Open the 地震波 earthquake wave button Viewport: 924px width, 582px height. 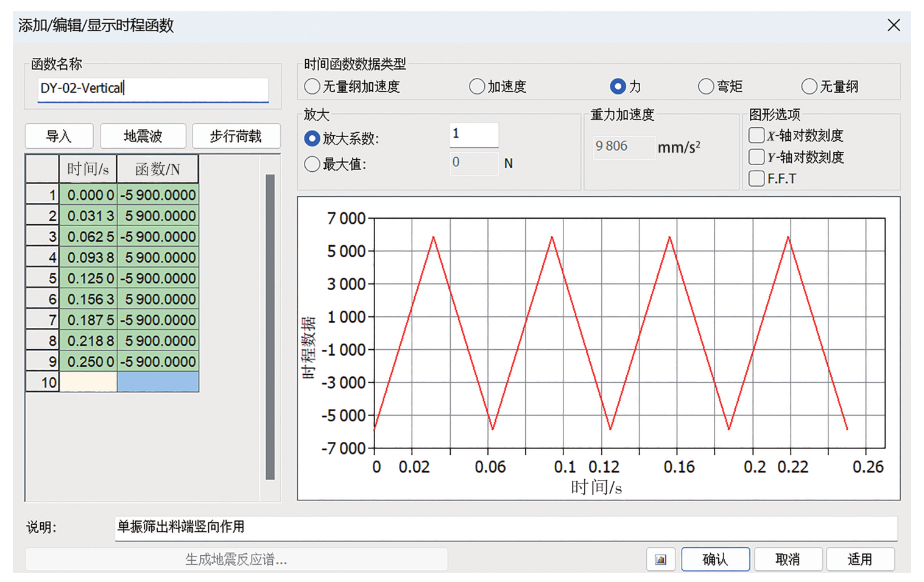[x=143, y=136]
